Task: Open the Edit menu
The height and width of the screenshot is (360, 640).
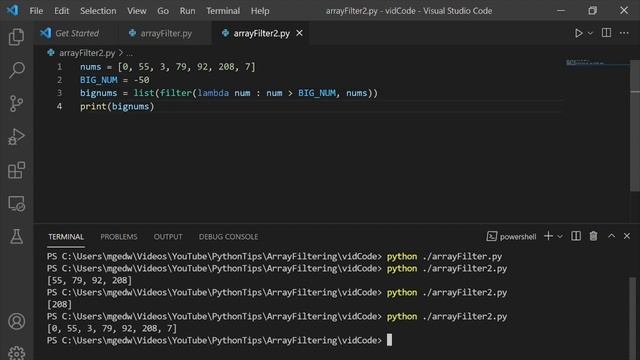Action: (x=62, y=11)
